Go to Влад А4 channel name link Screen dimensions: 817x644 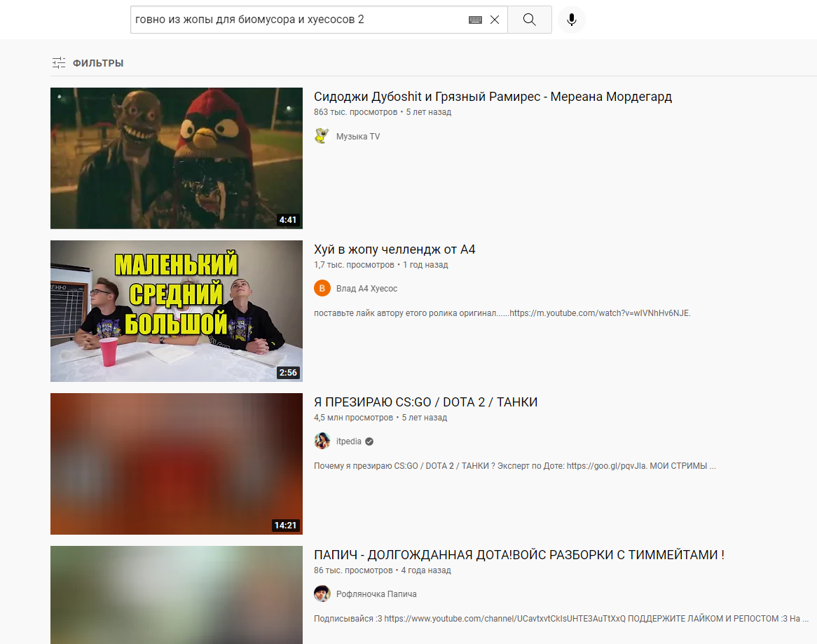click(x=367, y=289)
